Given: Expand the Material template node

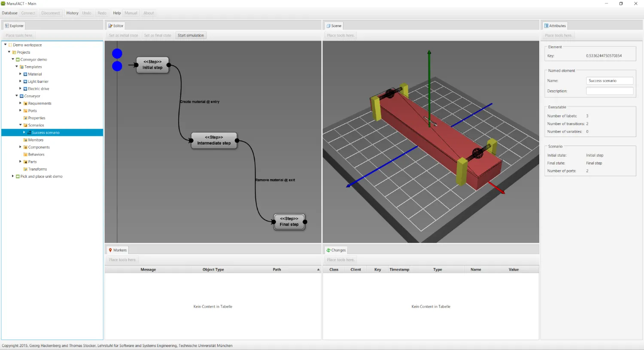Looking at the screenshot, I should click(20, 74).
